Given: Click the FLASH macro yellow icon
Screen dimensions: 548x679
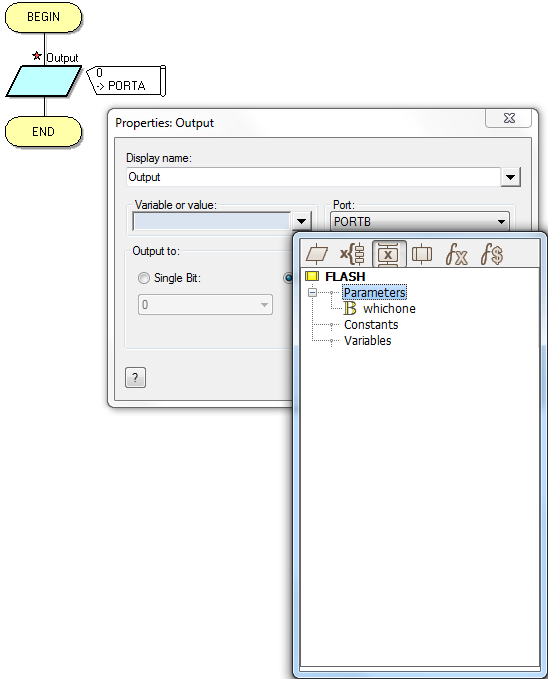Looking at the screenshot, I should [x=312, y=276].
